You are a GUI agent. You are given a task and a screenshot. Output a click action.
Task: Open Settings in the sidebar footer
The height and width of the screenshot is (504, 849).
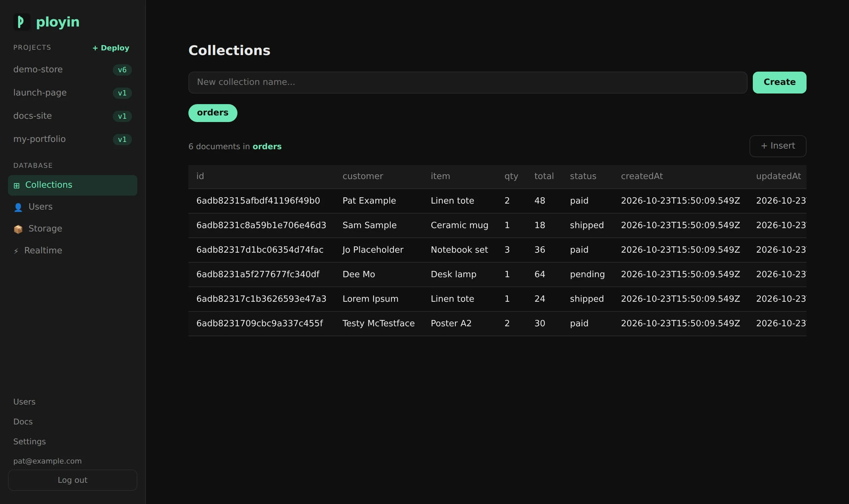click(30, 442)
